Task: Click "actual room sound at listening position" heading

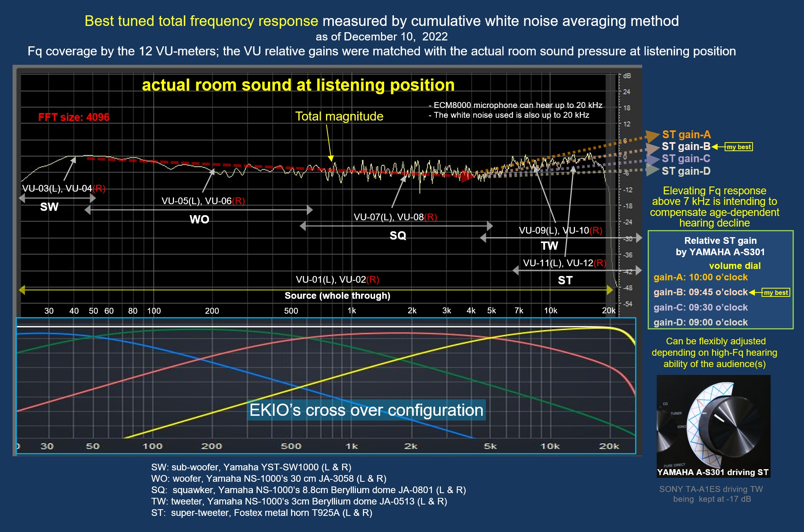Action: coord(298,85)
